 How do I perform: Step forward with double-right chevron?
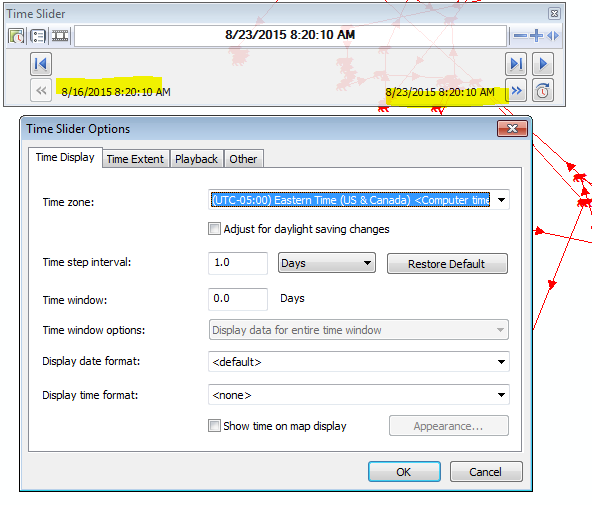tap(516, 91)
